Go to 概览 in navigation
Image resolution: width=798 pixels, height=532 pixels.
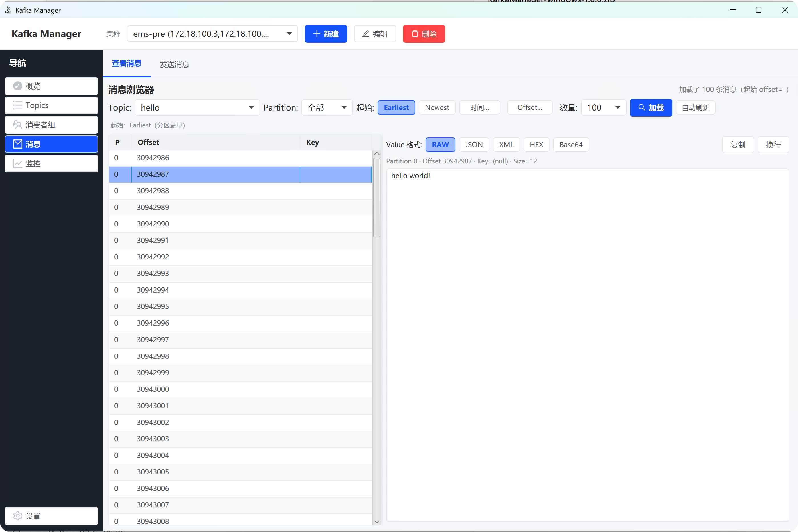51,86
